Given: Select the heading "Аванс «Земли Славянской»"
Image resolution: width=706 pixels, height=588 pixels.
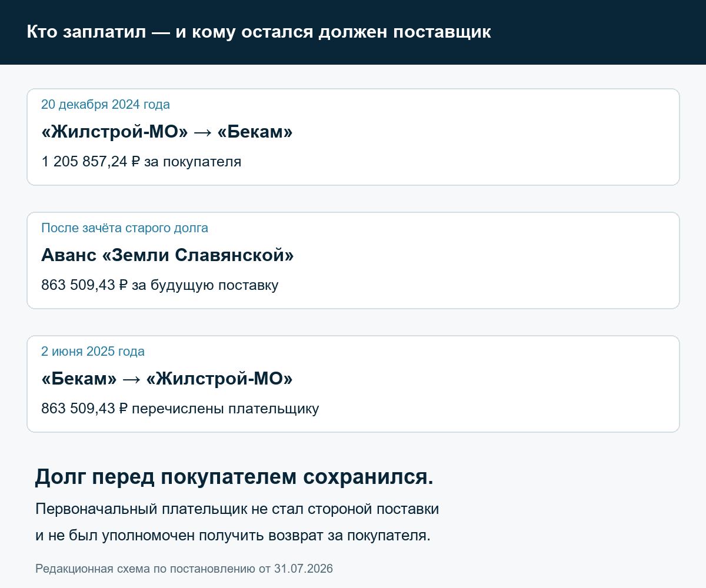Looking at the screenshot, I should click(168, 255).
